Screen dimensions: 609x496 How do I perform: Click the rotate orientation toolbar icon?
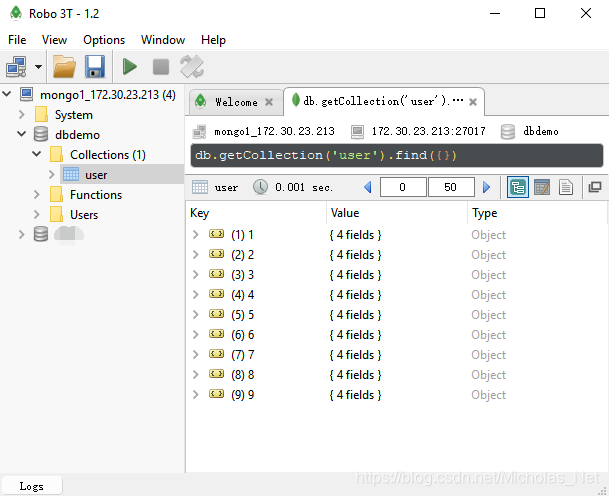coord(192,67)
